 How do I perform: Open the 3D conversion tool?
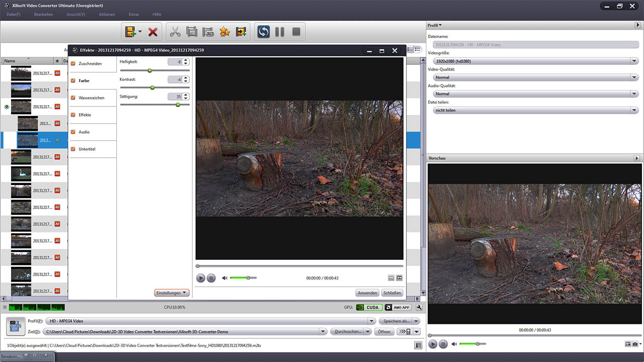tap(208, 32)
